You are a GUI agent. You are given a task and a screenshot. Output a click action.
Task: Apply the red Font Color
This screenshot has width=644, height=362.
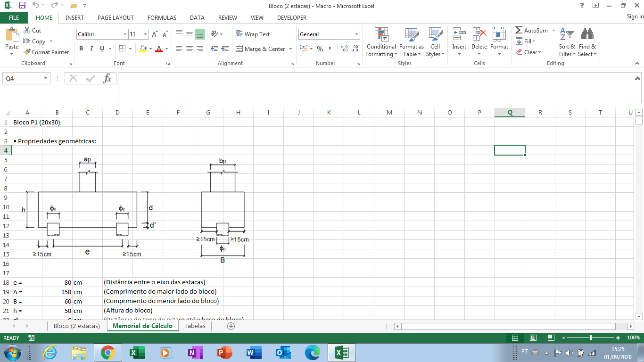159,49
